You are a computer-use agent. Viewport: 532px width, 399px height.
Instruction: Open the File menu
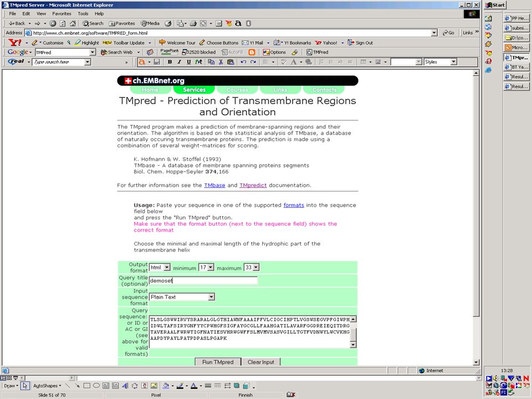click(13, 13)
